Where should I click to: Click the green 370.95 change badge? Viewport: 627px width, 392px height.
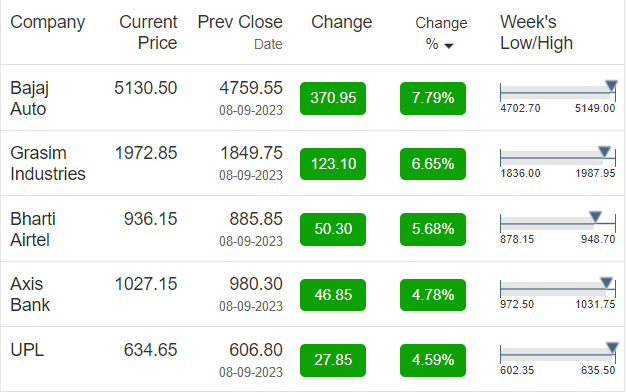333,98
